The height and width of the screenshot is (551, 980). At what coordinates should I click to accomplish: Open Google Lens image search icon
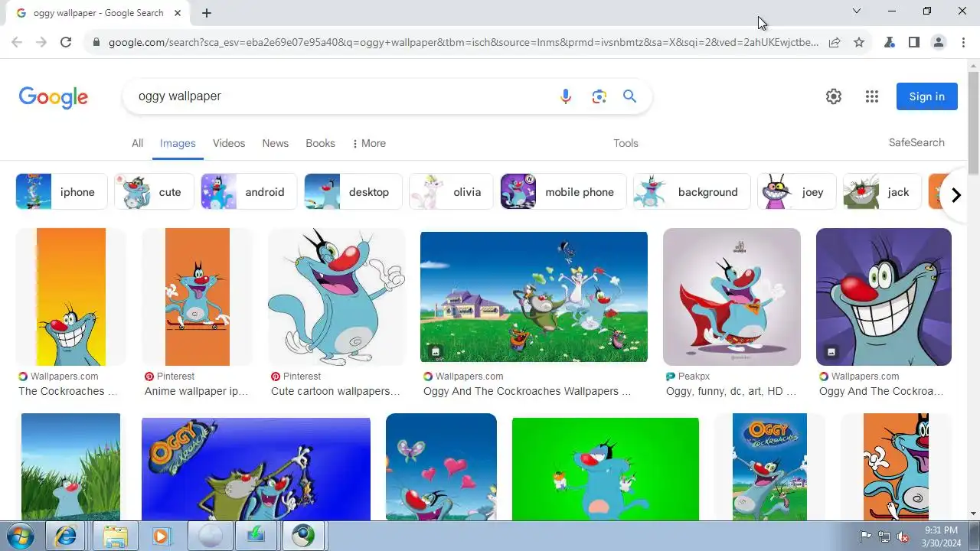[x=599, y=96]
